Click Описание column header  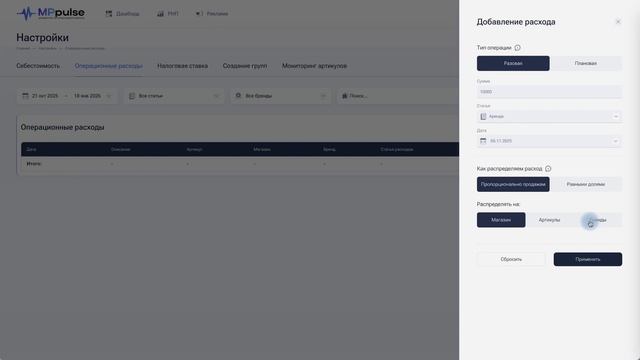pos(120,149)
